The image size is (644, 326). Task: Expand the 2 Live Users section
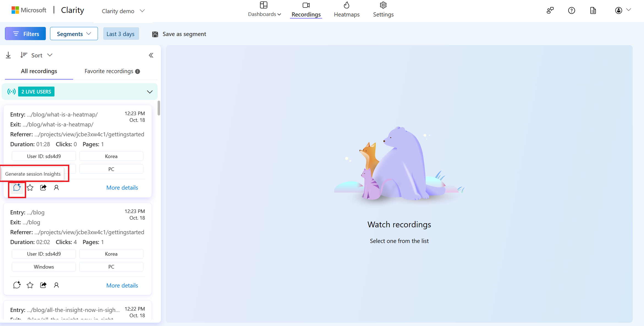[150, 92]
